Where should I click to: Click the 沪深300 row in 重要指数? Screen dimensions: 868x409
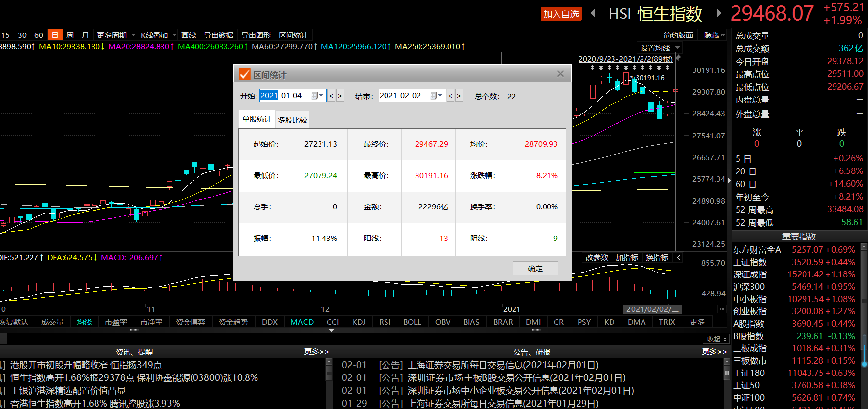tap(794, 287)
